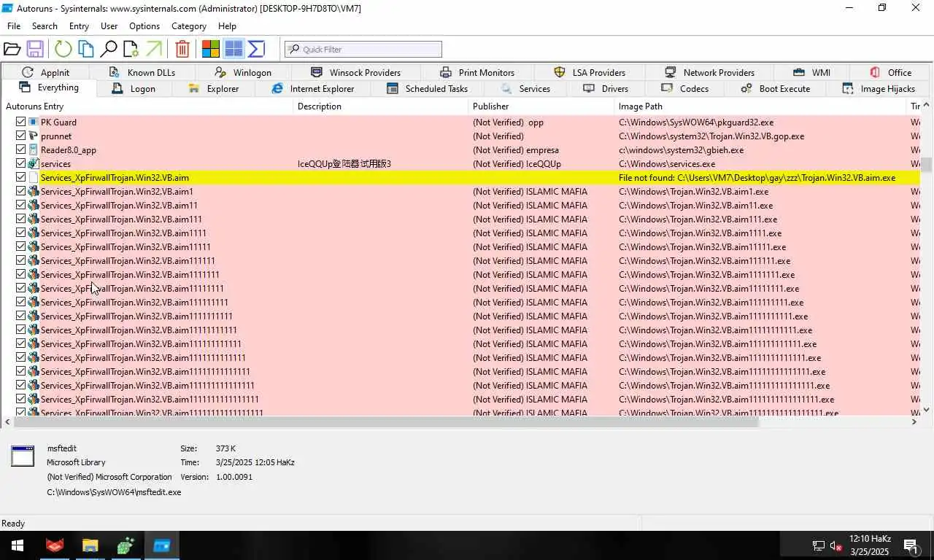Click the Sigma VirusTotal toolbar icon
The width and height of the screenshot is (934, 560).
tap(256, 49)
